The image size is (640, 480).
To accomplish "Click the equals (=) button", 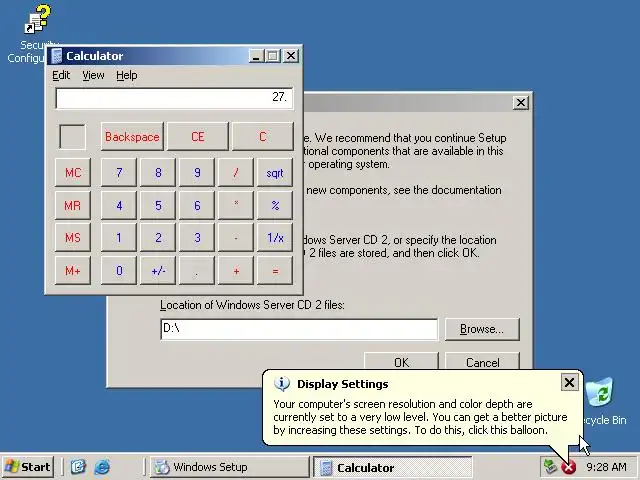I will pos(275,270).
